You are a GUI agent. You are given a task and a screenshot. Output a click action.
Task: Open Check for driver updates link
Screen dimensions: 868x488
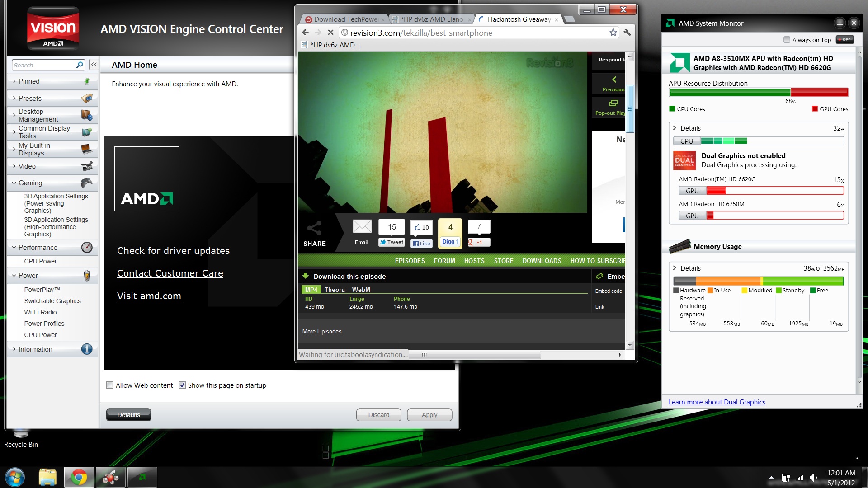[173, 251]
